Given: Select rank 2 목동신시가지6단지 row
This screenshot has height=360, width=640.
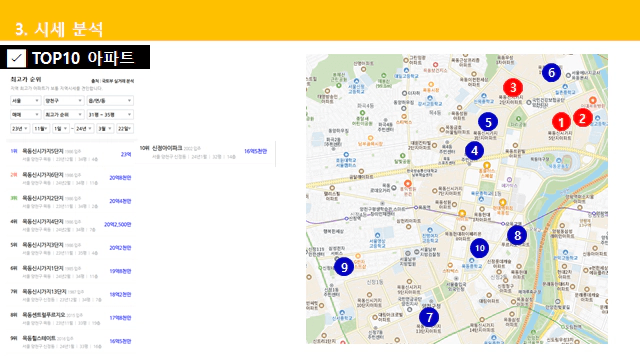Looking at the screenshot, I should coord(71,178).
